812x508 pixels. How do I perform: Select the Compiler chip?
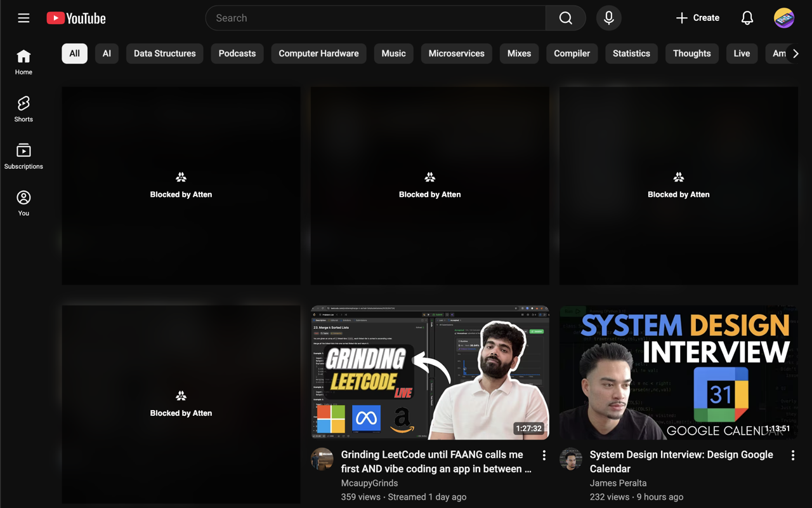point(572,53)
